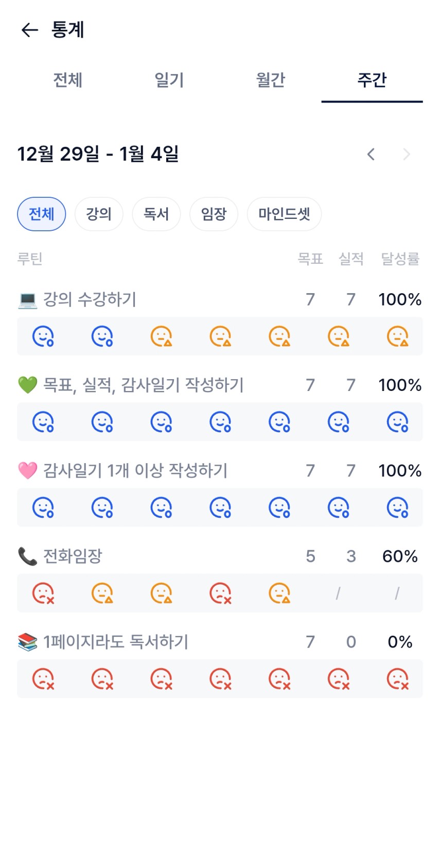Tap first blue smiley in 강의 수강하기 row
This screenshot has height=868, width=440.
pyautogui.click(x=43, y=336)
